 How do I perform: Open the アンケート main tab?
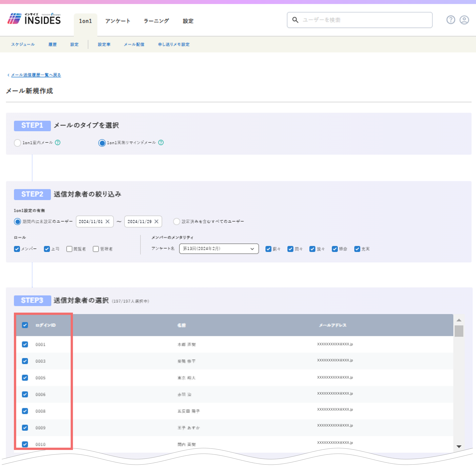[118, 21]
